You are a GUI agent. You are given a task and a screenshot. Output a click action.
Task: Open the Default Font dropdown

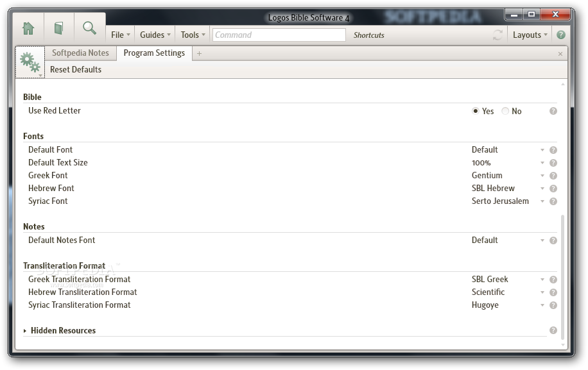click(508, 150)
